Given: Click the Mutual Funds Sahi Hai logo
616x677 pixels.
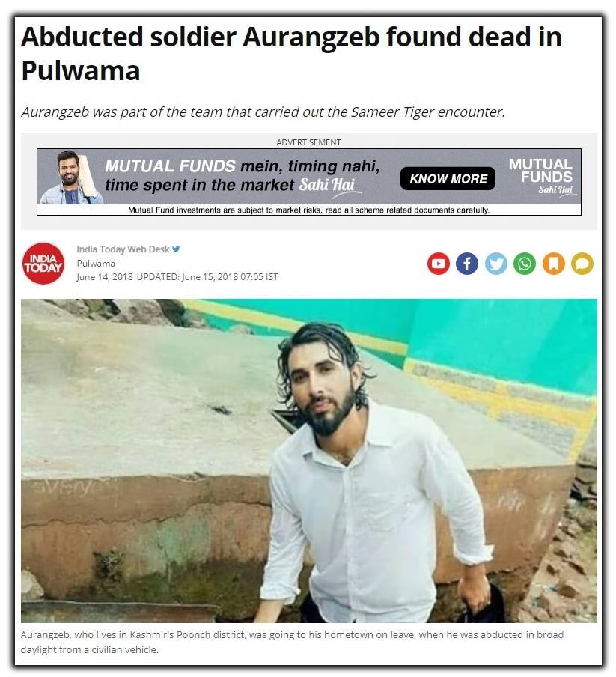Looking at the screenshot, I should [542, 177].
